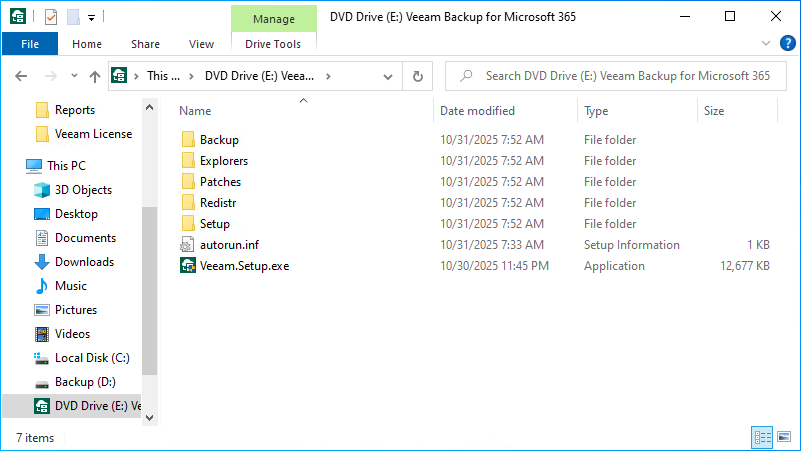Sort files by Date modified column
801x451 pixels.
click(x=477, y=111)
